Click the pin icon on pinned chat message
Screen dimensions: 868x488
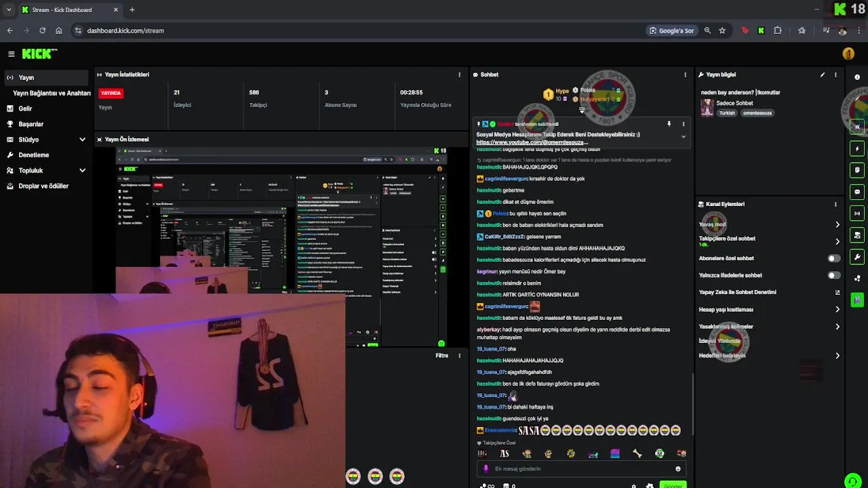669,124
